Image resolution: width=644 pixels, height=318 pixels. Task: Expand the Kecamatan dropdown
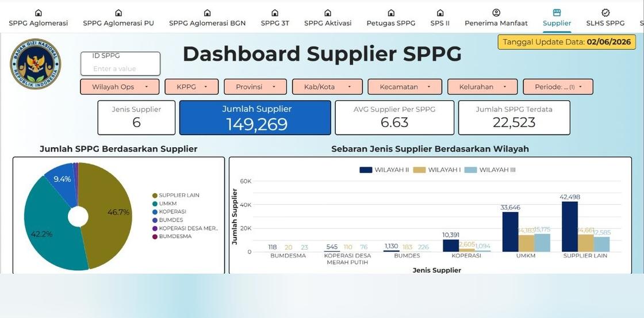[x=405, y=87]
